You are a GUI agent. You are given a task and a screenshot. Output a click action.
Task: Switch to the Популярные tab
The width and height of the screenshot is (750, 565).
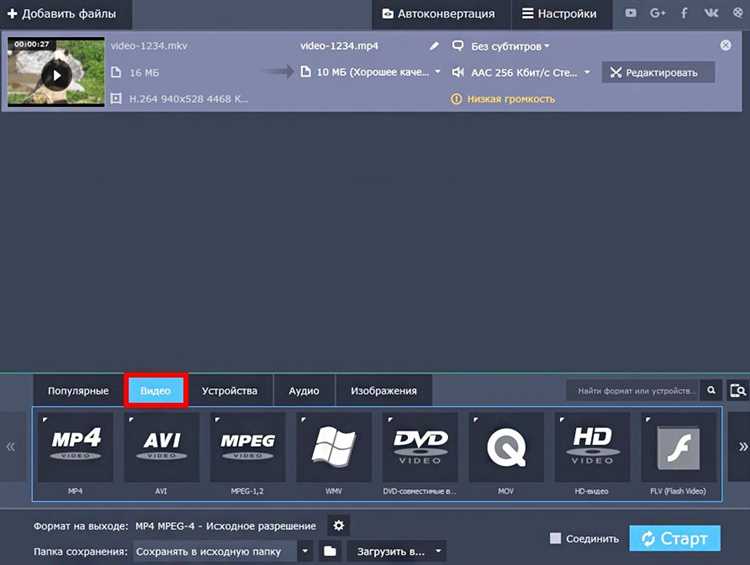click(78, 391)
